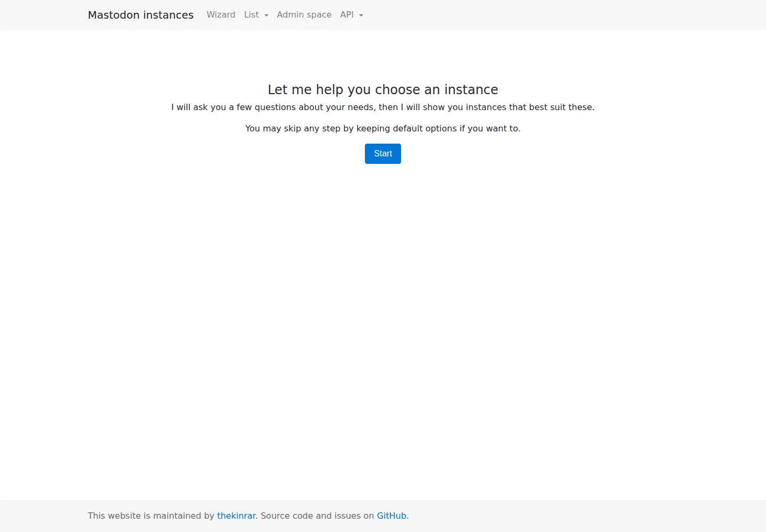
Task: Click the sentence 'I will ask you a few questions'
Action: (234, 107)
